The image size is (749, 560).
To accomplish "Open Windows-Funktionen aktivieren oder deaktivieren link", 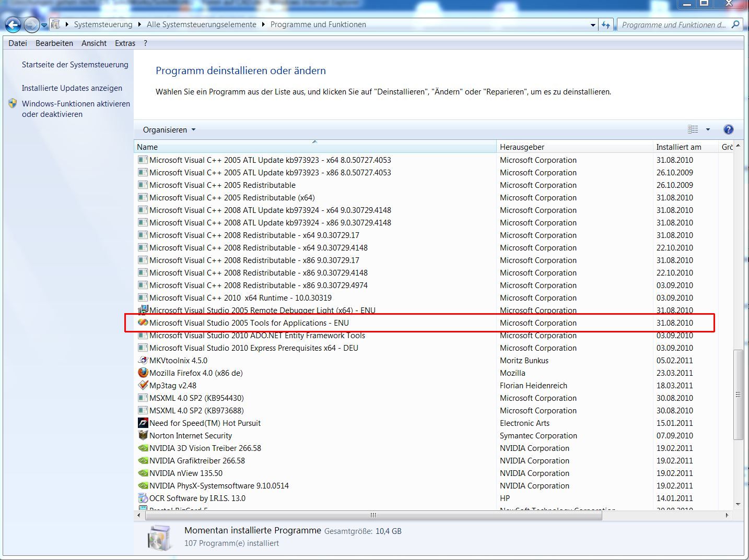I will 76,109.
